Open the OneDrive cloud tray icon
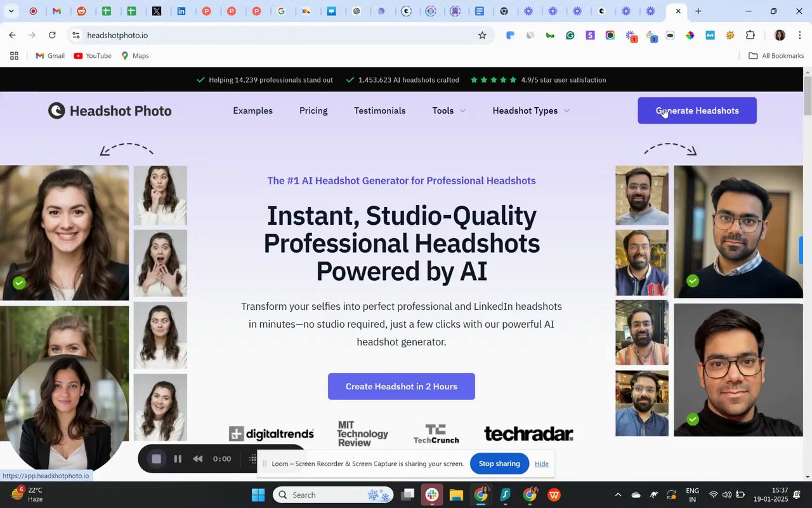 (x=636, y=495)
